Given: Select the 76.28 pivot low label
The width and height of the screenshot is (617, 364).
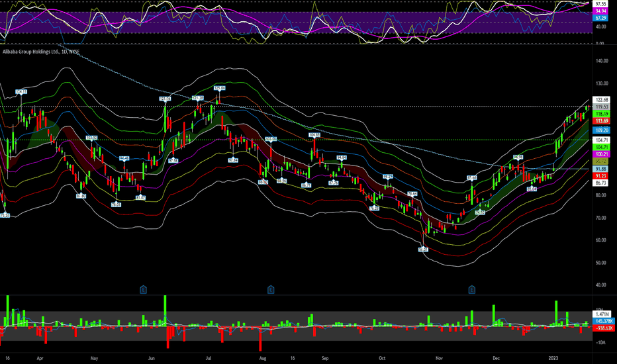Looking at the screenshot, I should [x=375, y=208].
